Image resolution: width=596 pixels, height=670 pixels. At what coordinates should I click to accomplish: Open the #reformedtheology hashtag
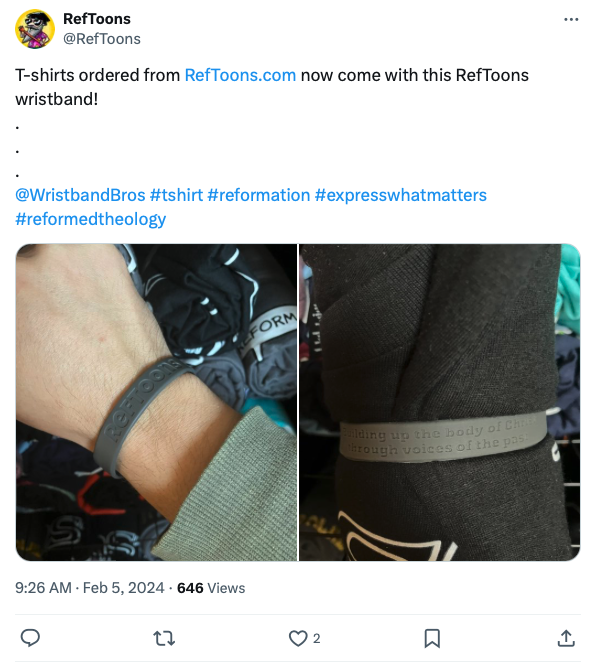click(x=91, y=219)
